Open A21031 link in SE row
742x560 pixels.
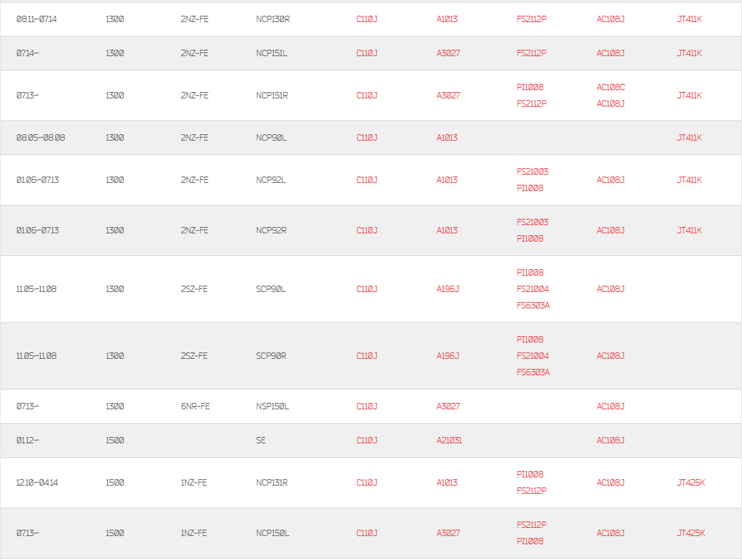(x=449, y=441)
